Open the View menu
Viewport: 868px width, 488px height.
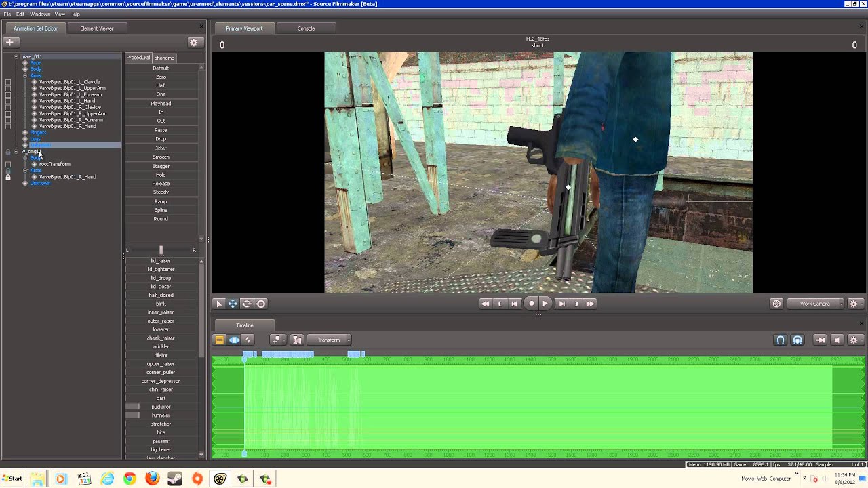(x=60, y=14)
